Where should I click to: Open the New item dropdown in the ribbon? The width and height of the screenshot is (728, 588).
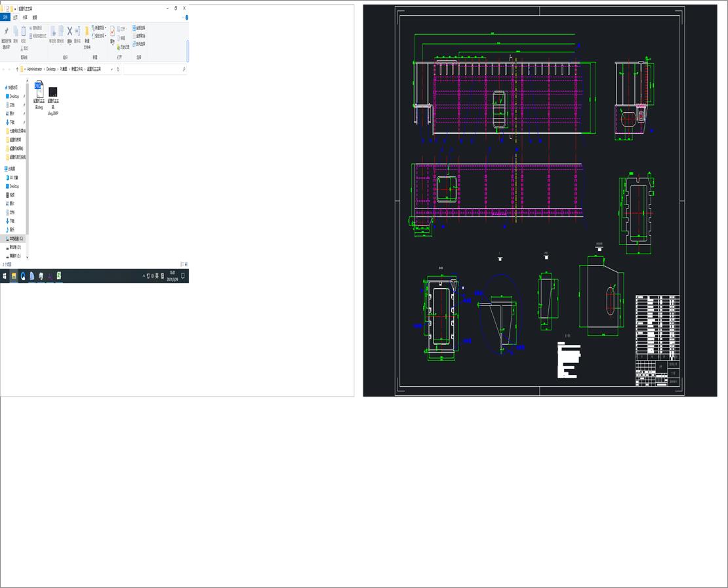coord(99,28)
